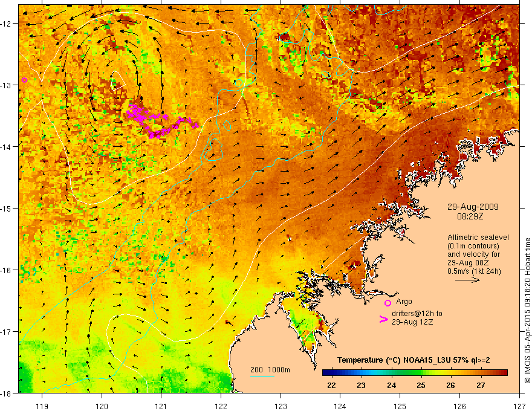Viewport: 532px width, 411px height.
Task: Click latitude axis label -12
Action: pos(6,24)
